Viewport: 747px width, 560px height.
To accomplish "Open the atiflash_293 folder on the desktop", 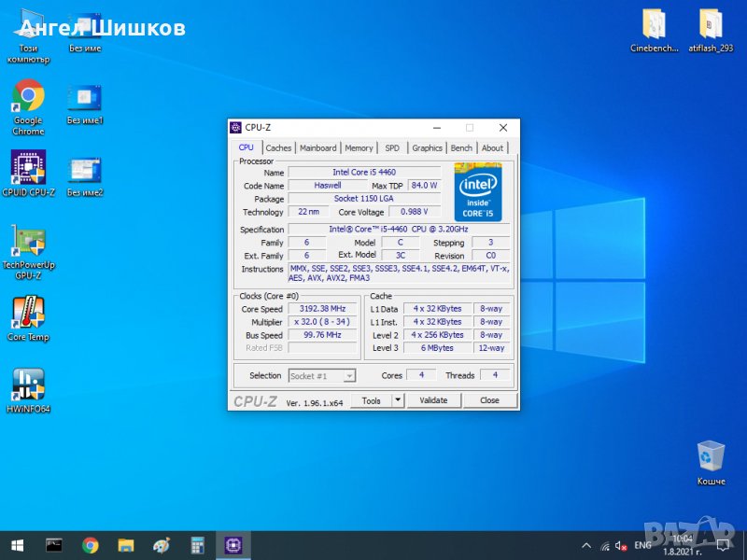I will pyautogui.click(x=711, y=25).
